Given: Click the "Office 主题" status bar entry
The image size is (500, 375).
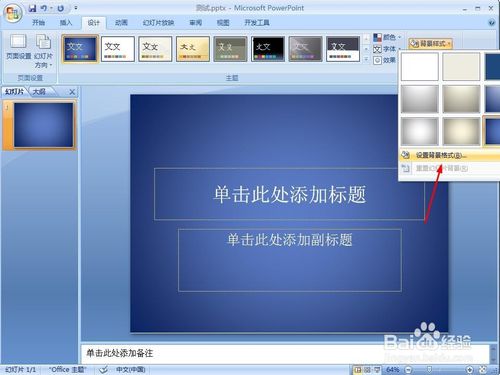Looking at the screenshot, I should click(68, 370).
